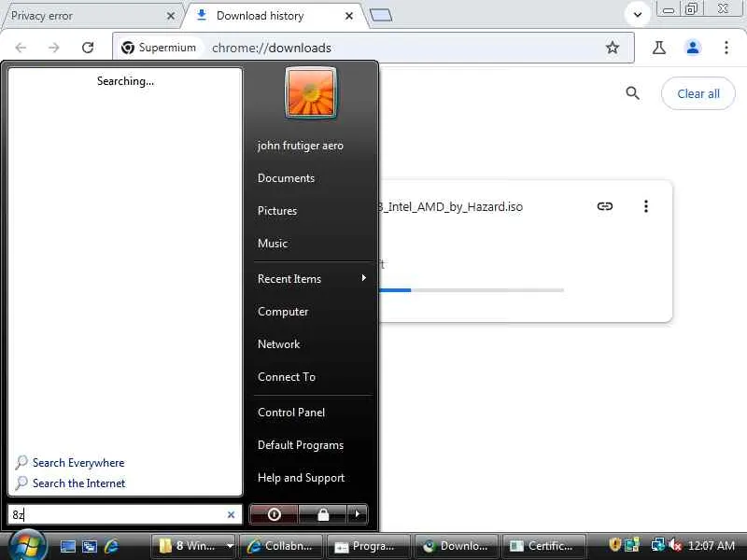This screenshot has height=560, width=747.
Task: Click the Start menu lock button
Action: 323,514
